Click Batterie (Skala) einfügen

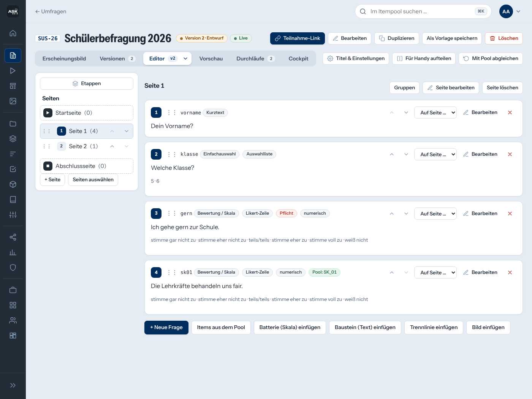point(290,328)
